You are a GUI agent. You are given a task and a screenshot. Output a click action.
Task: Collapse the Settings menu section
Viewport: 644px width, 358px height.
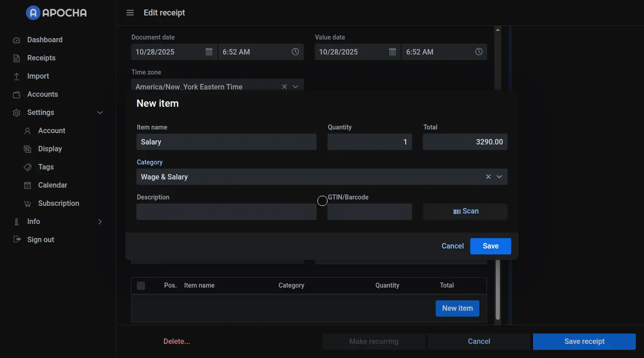[x=100, y=113]
